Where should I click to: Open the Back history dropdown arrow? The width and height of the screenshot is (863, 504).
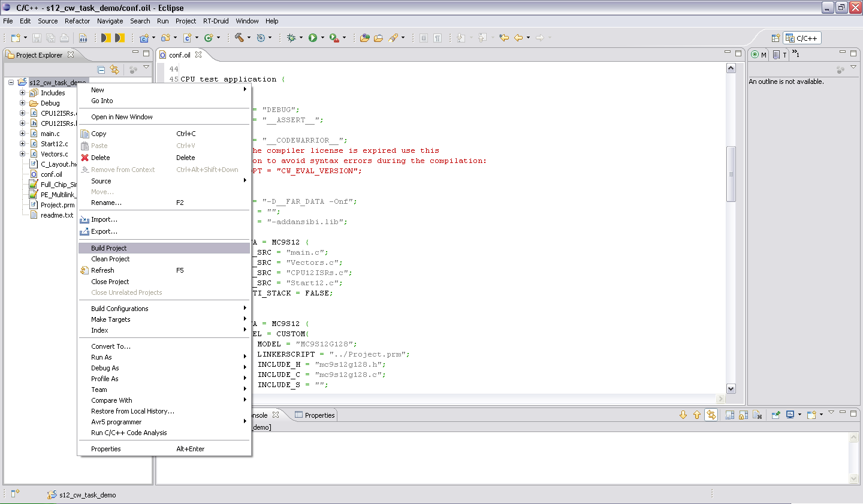(528, 38)
